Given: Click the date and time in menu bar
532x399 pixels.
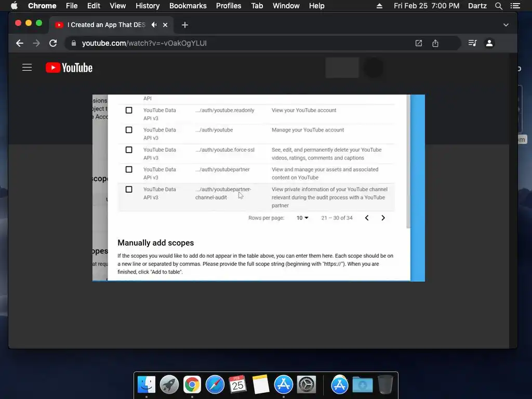Looking at the screenshot, I should click(427, 6).
